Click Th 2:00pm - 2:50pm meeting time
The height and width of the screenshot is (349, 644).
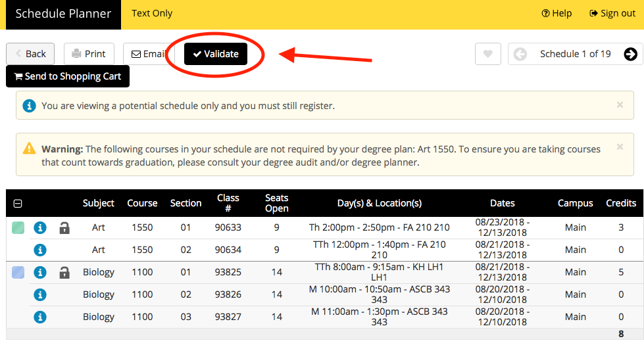coord(379,227)
